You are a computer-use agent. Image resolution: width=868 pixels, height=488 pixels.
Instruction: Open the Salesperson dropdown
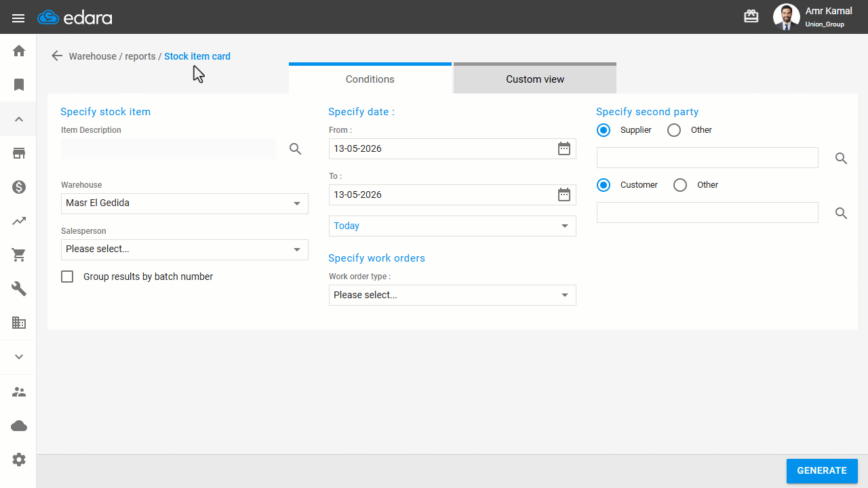tap(184, 249)
